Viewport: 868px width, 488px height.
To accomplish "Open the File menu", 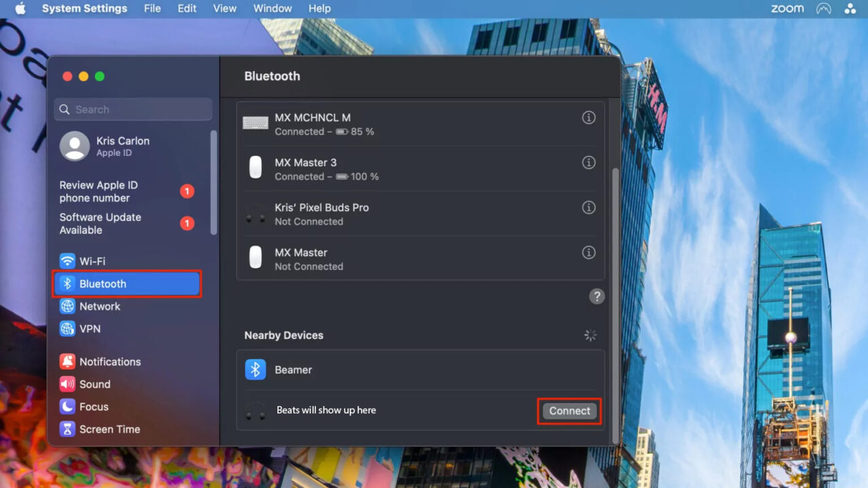I will tap(152, 8).
